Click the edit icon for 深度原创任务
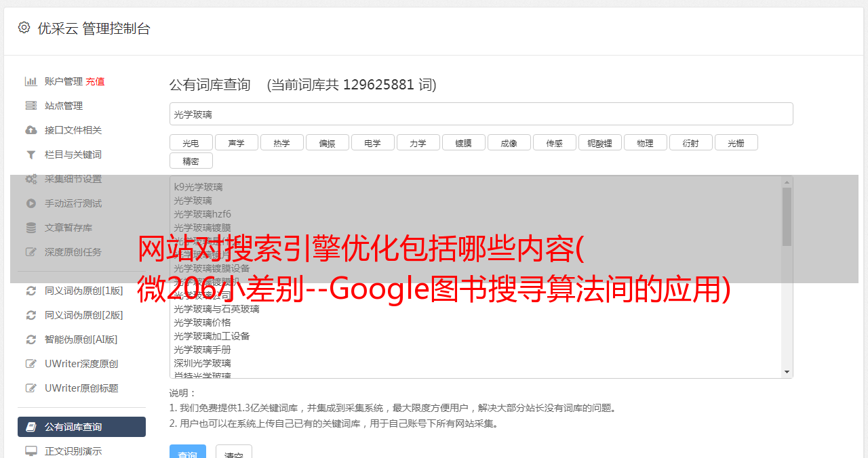Screen dimensions: 868x458 (31, 252)
